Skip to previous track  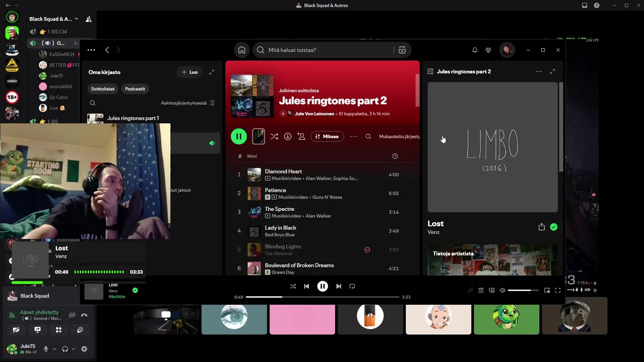pyautogui.click(x=306, y=286)
